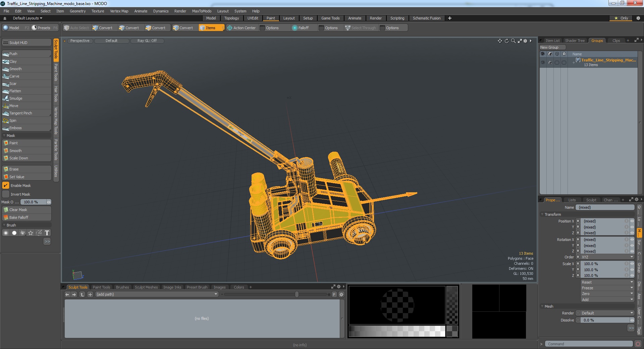Click the Bake Falloff button
644x349 pixels.
[x=26, y=217]
